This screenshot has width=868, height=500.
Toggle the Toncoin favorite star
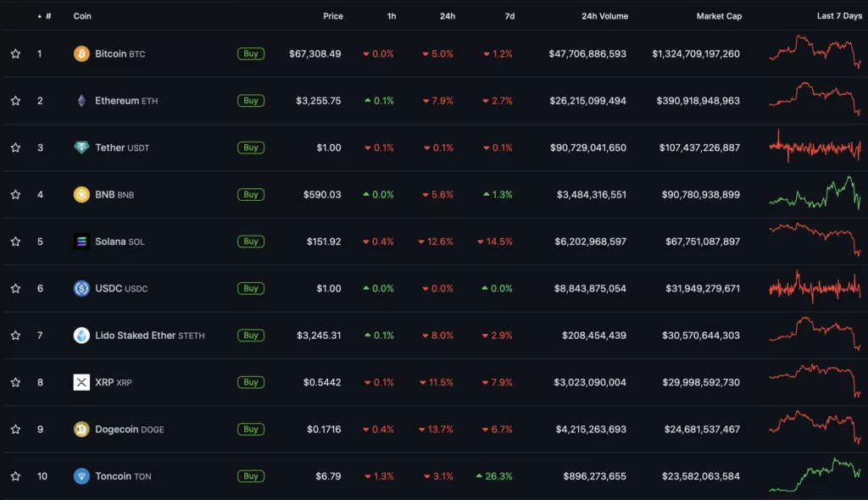point(15,476)
